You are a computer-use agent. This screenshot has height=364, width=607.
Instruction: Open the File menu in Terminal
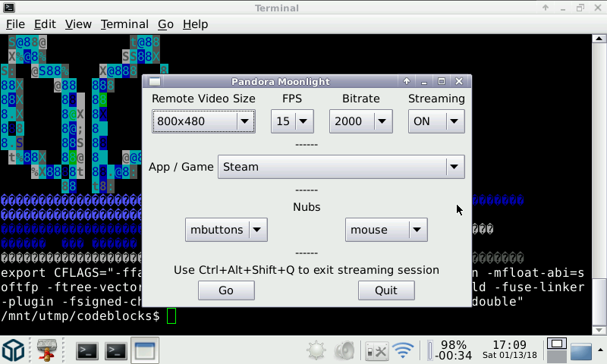point(15,24)
